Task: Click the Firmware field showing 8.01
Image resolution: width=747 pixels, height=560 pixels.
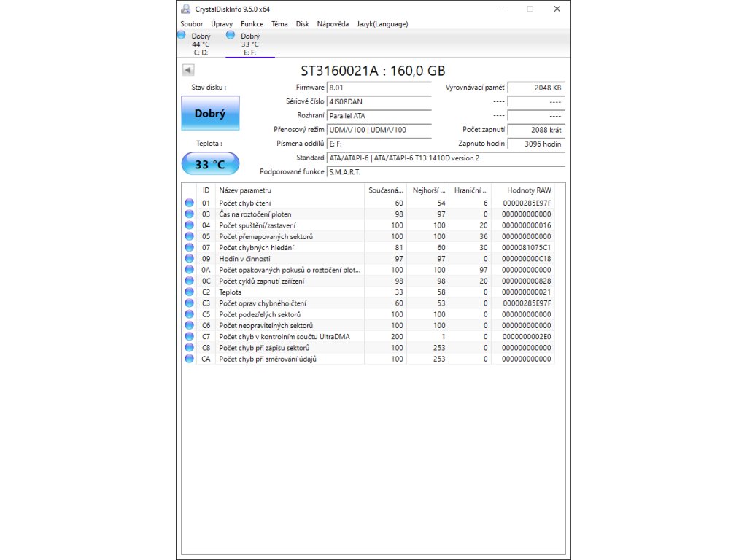Action: pos(379,87)
